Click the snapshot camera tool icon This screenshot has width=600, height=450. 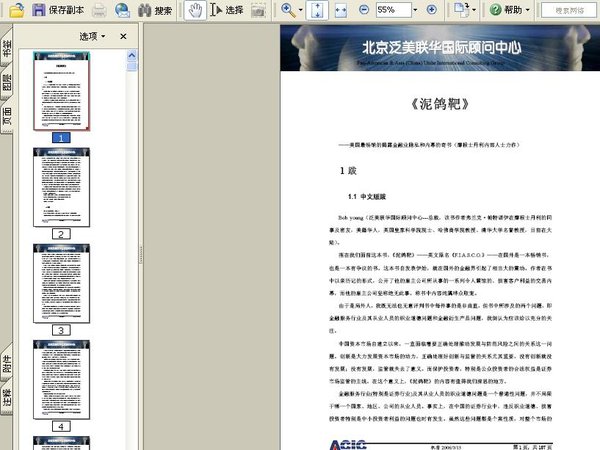[258, 10]
